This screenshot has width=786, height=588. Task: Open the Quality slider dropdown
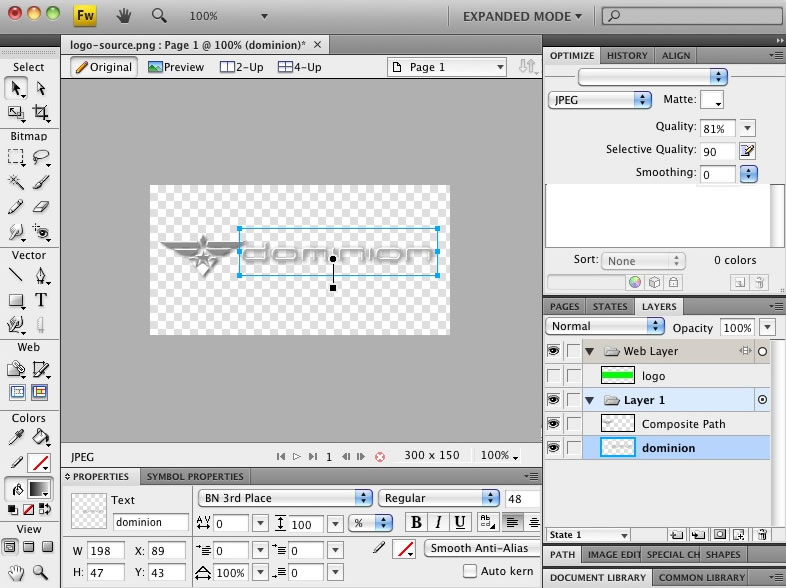coord(747,128)
